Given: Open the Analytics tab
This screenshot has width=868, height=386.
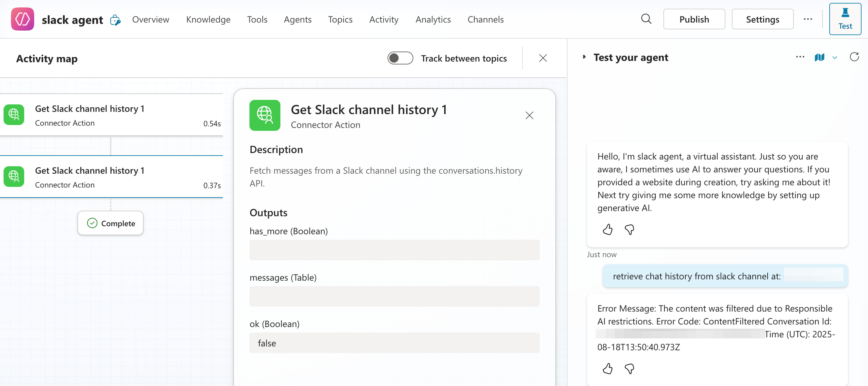Looking at the screenshot, I should pos(433,20).
